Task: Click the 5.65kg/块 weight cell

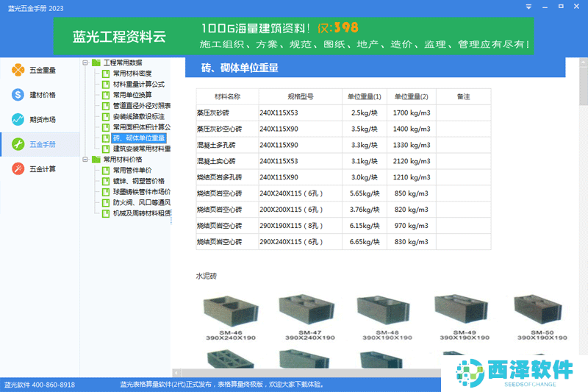Action: coord(365,193)
